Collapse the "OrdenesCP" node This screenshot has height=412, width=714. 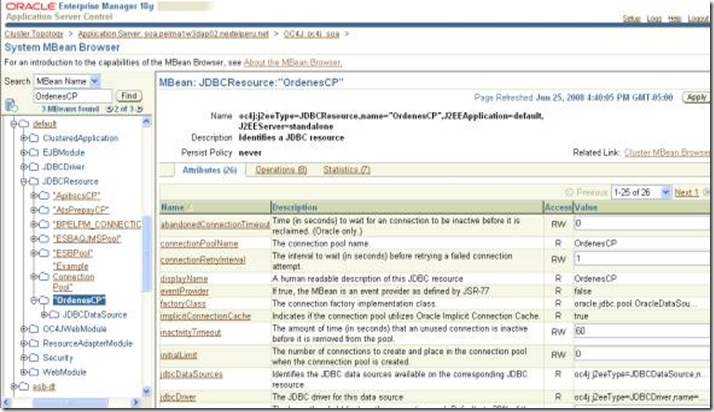(34, 300)
